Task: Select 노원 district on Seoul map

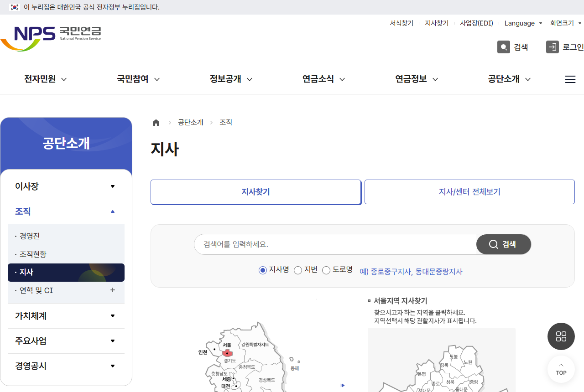Action: coord(468,362)
